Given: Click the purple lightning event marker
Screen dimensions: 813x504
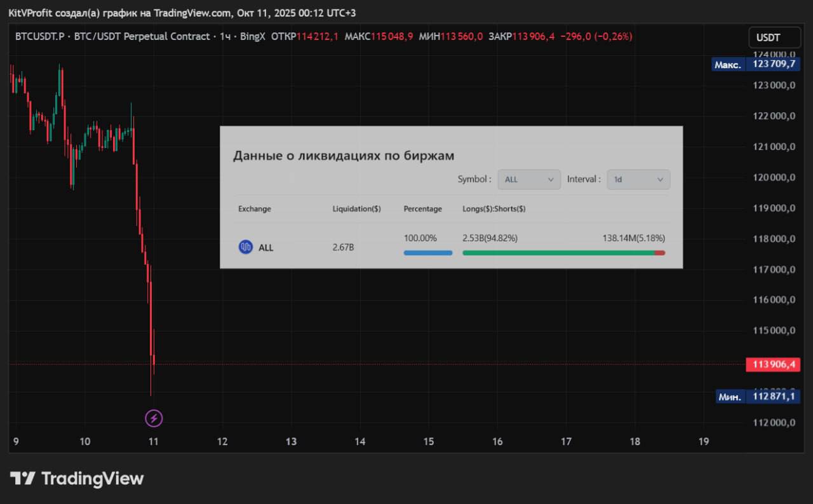Looking at the screenshot, I should pyautogui.click(x=154, y=418).
